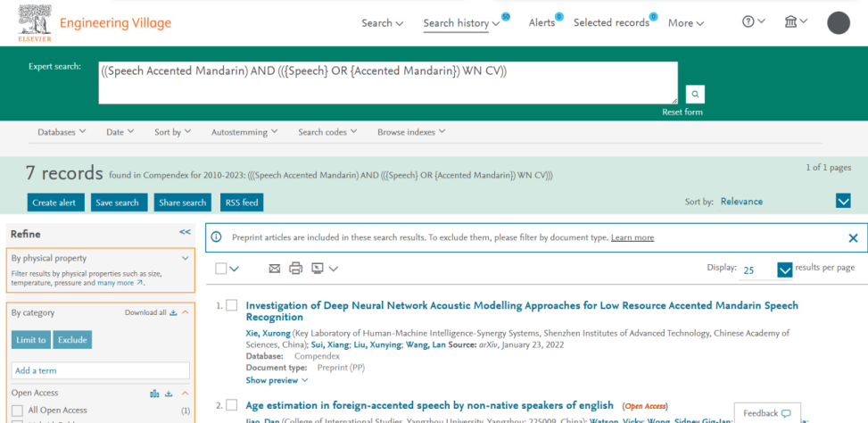
Task: Follow the Learn more link
Action: 632,237
